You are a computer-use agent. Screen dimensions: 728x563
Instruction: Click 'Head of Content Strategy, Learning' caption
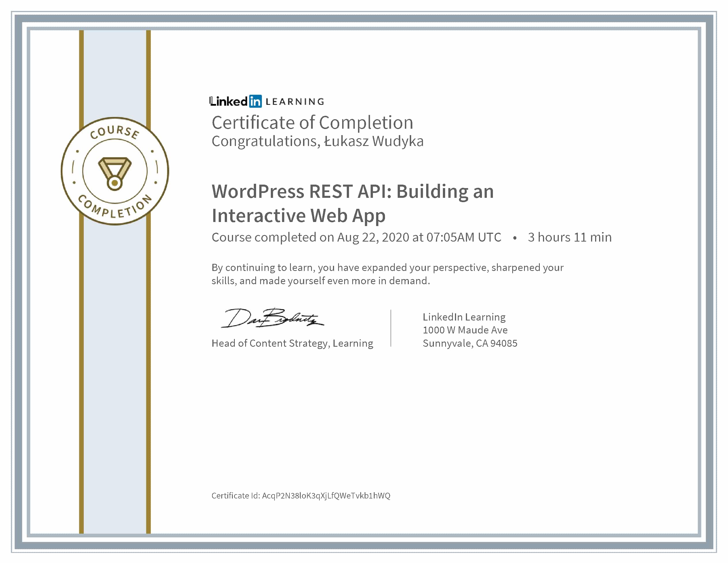pyautogui.click(x=292, y=343)
